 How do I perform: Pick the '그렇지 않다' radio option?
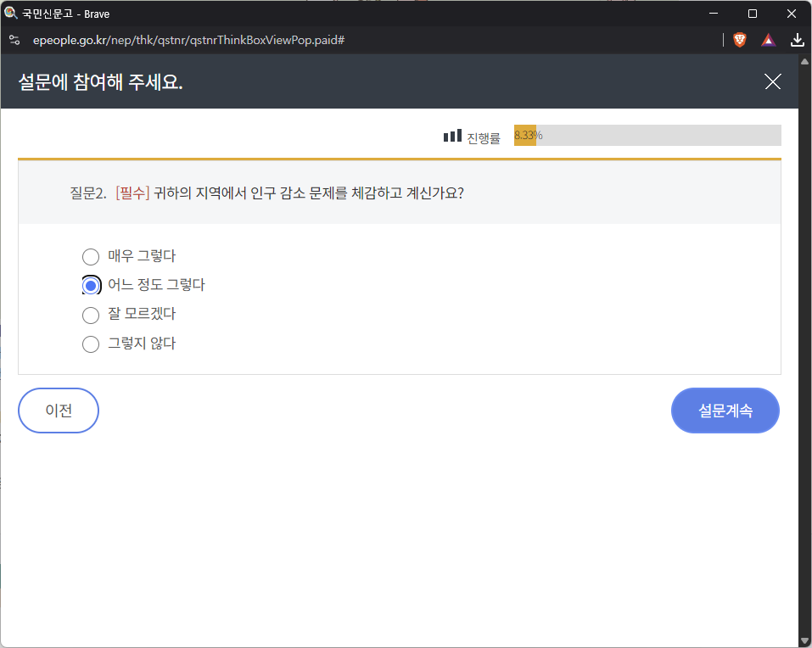(91, 344)
